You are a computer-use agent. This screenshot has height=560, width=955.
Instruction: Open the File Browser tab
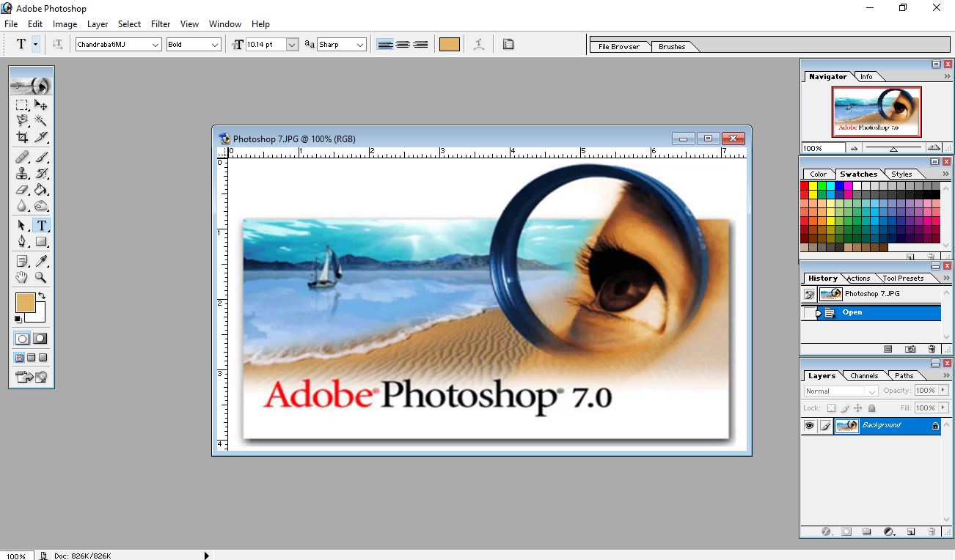point(619,47)
